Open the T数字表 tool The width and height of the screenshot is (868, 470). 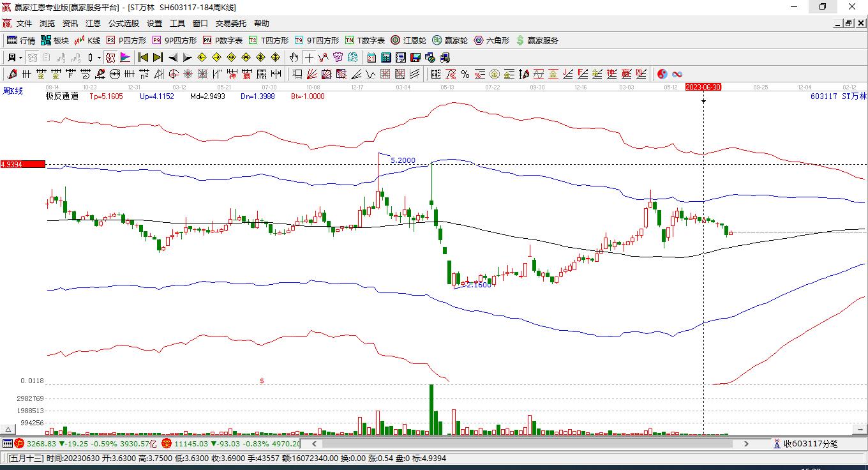tap(365, 40)
